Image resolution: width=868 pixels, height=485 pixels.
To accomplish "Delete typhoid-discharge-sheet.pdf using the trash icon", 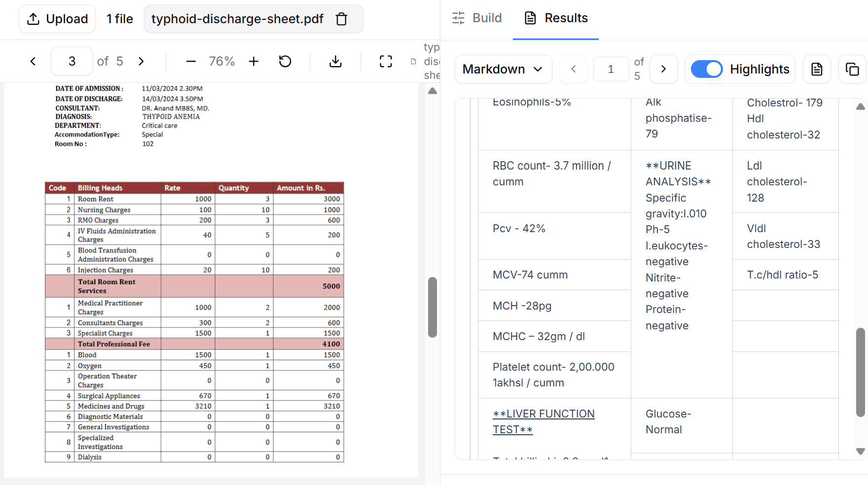I will [x=341, y=19].
